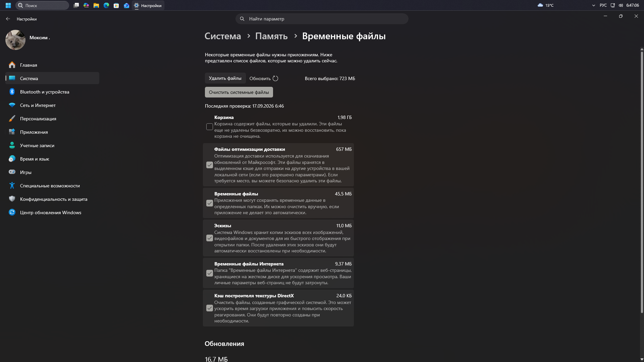644x362 pixels.
Task: Open Центр обновления Windows sync icon
Action: (x=12, y=213)
